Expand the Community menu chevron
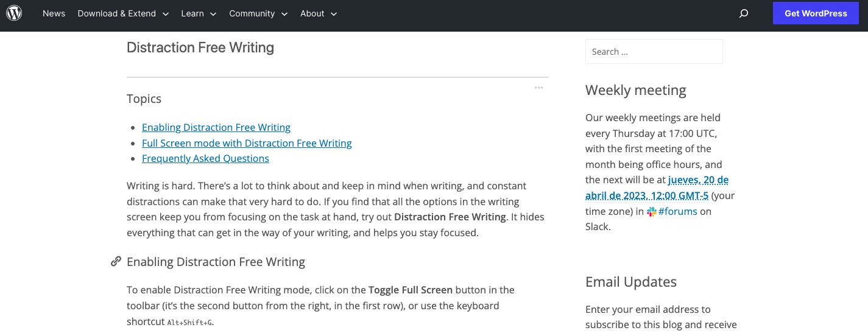This screenshot has height=336, width=868. tap(284, 14)
